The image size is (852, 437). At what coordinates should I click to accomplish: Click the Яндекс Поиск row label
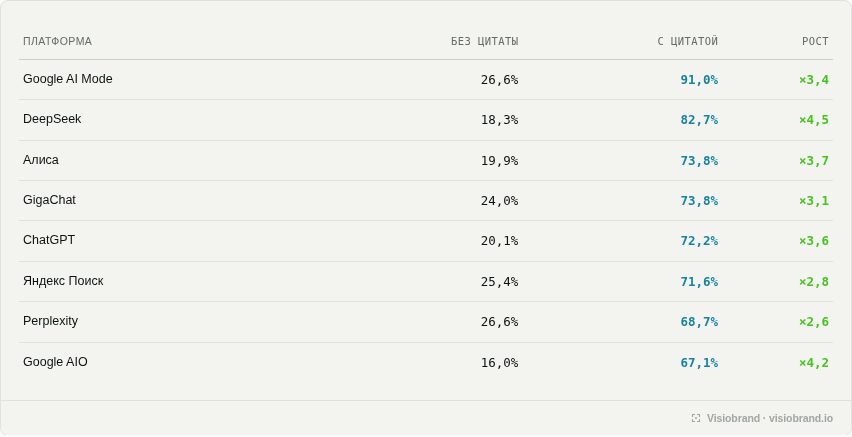coord(63,281)
